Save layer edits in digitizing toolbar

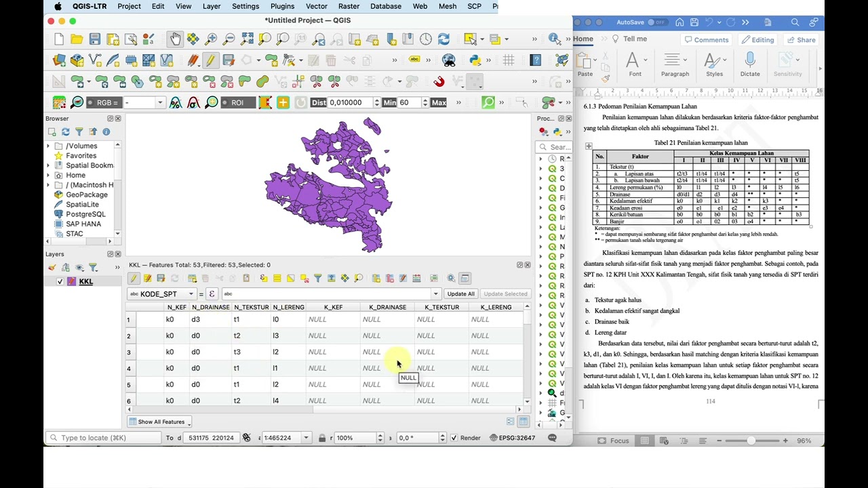tap(229, 61)
